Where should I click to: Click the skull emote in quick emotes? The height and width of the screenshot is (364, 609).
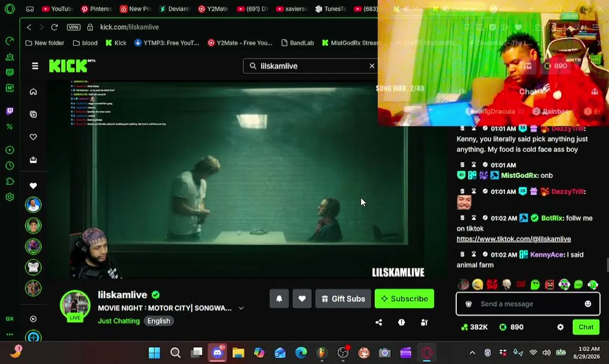(506, 285)
